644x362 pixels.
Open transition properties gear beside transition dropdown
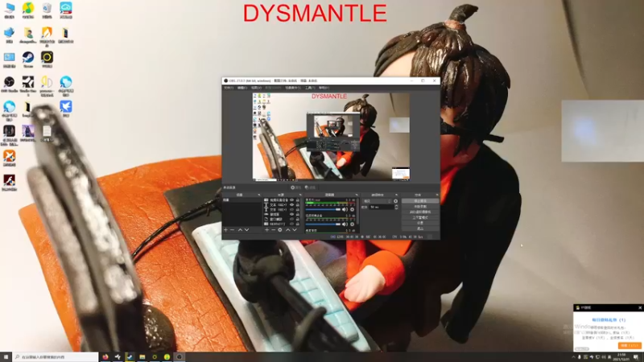click(x=395, y=201)
